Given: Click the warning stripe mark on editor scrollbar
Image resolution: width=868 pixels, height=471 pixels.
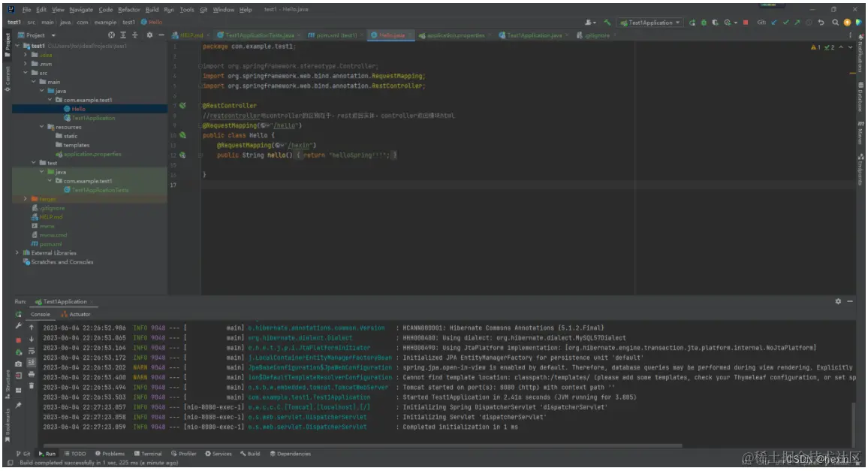Looking at the screenshot, I should point(852,73).
